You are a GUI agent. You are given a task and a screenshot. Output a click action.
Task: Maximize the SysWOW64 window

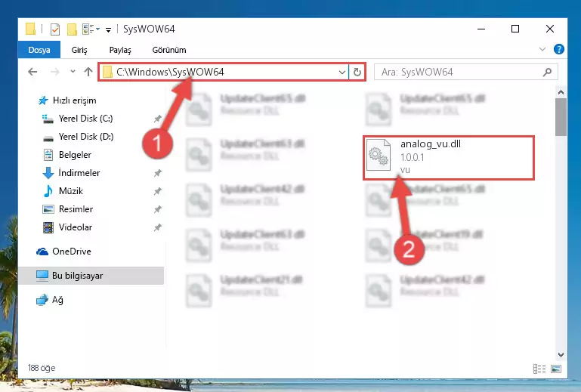(x=515, y=29)
